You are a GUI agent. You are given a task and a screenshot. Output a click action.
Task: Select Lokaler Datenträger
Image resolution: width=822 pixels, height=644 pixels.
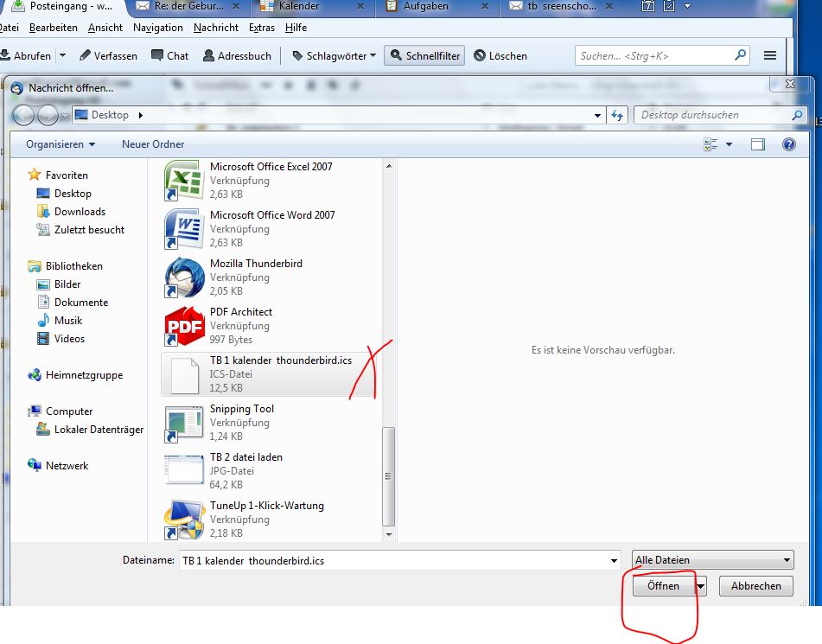(90, 430)
